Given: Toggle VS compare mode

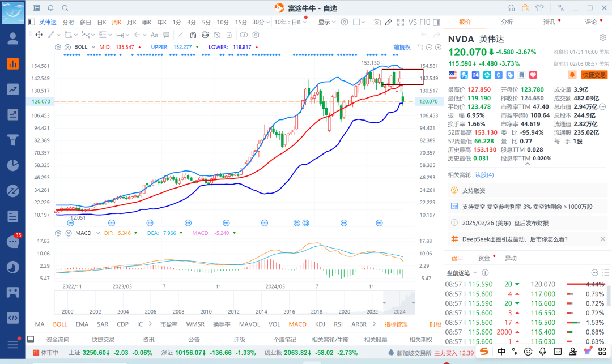Looking at the screenshot, I should (413, 22).
